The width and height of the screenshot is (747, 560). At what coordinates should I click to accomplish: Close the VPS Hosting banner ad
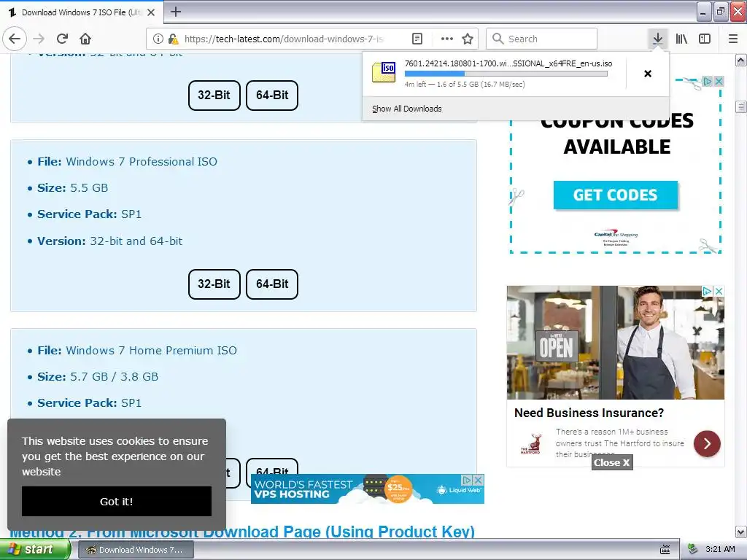pyautogui.click(x=479, y=480)
